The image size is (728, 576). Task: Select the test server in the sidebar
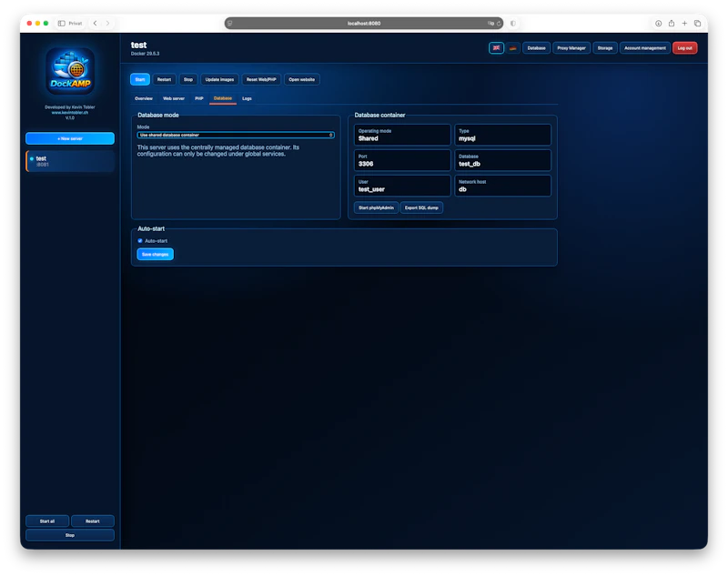(x=70, y=161)
